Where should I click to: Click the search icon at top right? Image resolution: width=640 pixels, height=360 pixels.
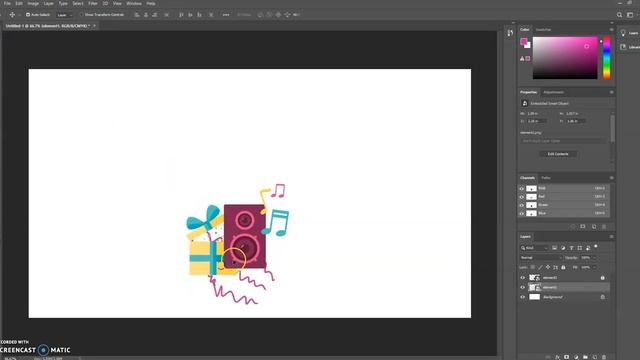point(620,15)
